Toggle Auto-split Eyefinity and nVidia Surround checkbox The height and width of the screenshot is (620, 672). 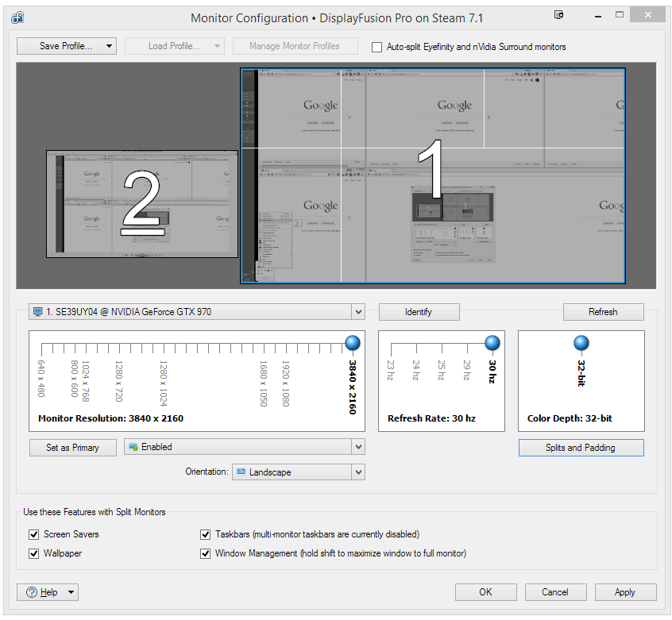point(377,47)
